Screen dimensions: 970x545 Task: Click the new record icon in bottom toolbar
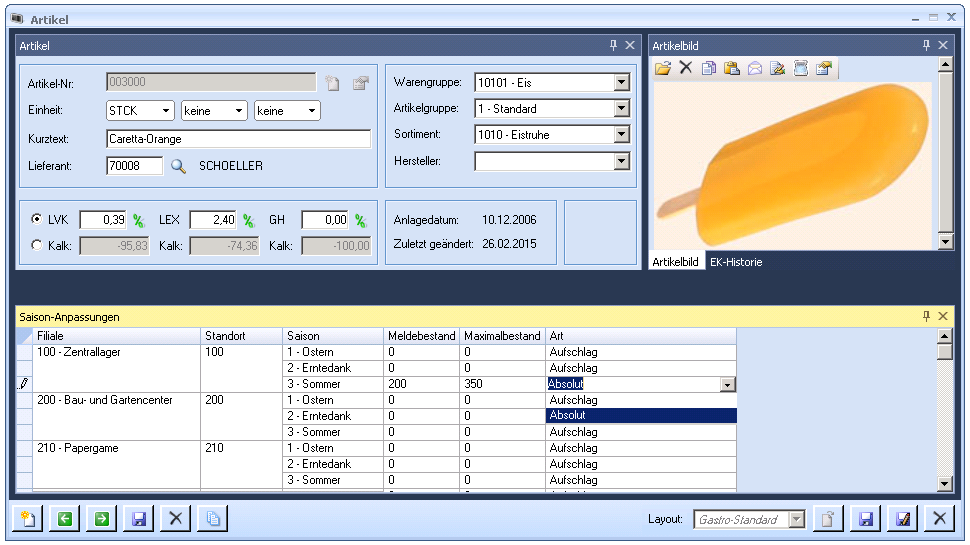[x=27, y=518]
